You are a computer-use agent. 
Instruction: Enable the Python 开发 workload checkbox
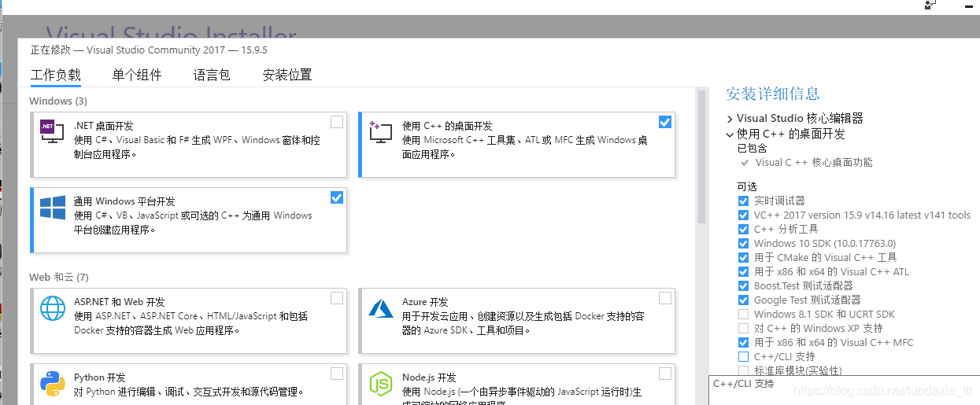pyautogui.click(x=337, y=374)
